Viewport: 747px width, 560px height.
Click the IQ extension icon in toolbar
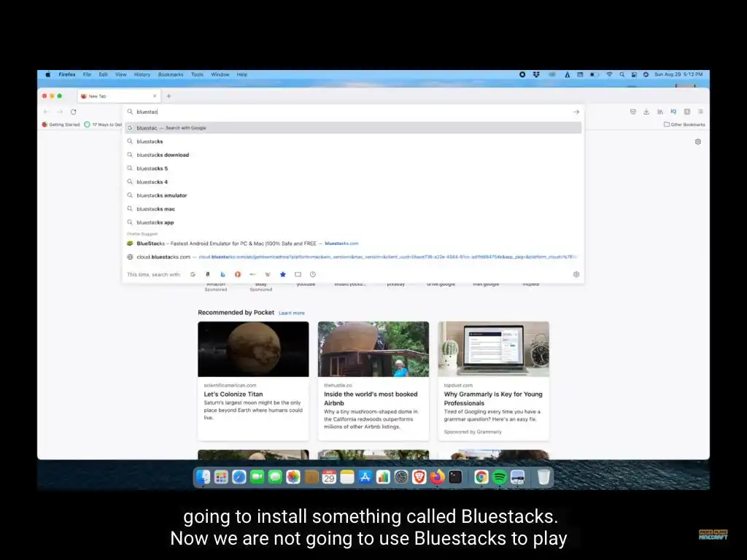(x=673, y=112)
